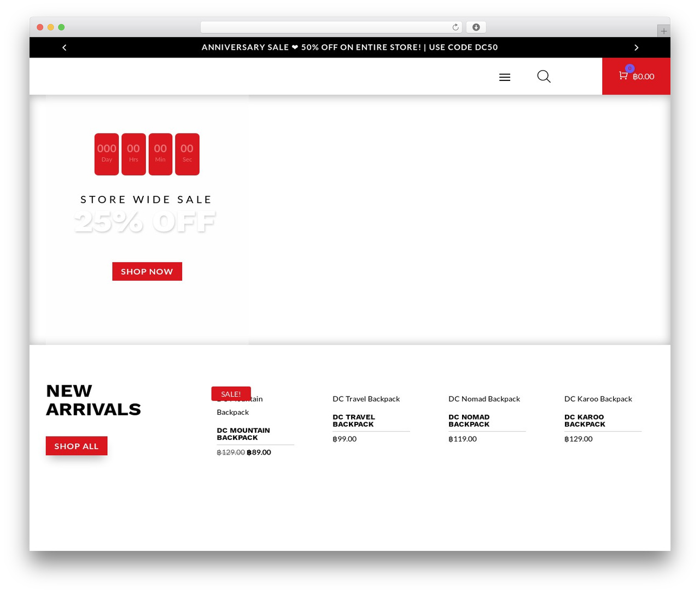The image size is (700, 593).
Task: Open the search magnifier icon
Action: (544, 77)
